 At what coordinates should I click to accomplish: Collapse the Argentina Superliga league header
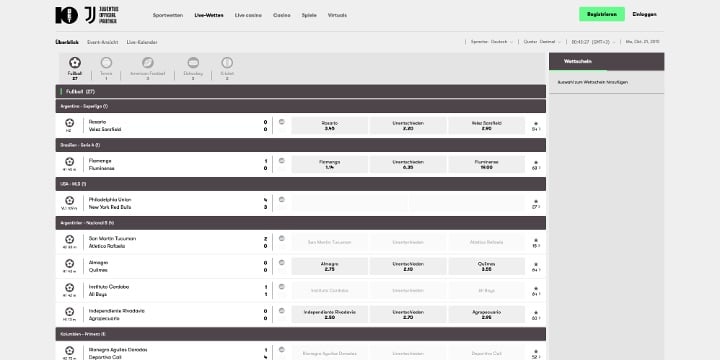(301, 106)
